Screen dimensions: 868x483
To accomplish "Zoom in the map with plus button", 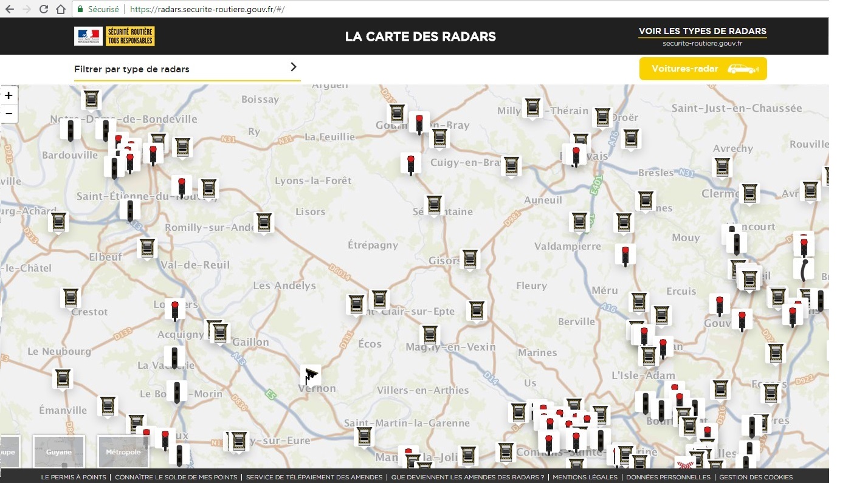I will click(9, 95).
